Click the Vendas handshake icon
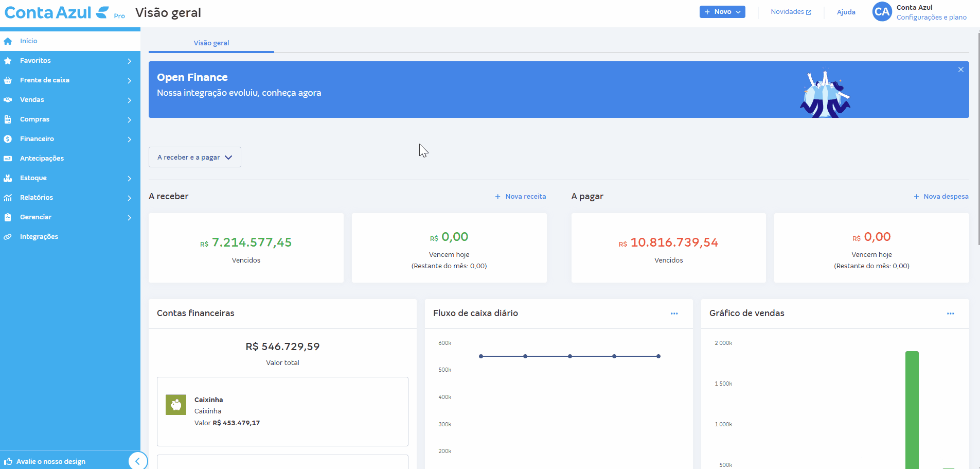Image resolution: width=980 pixels, height=469 pixels. pos(8,100)
